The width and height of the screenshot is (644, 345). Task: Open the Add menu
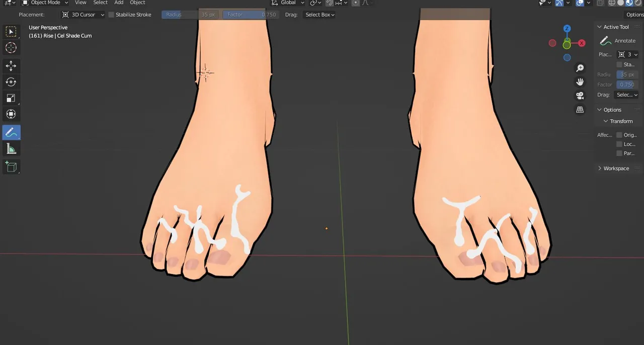tap(119, 3)
